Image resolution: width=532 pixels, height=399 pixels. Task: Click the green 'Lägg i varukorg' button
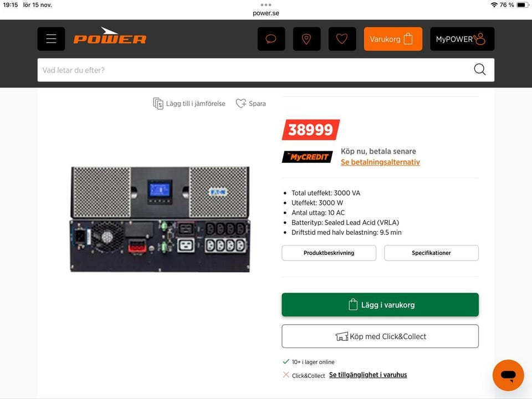point(380,305)
